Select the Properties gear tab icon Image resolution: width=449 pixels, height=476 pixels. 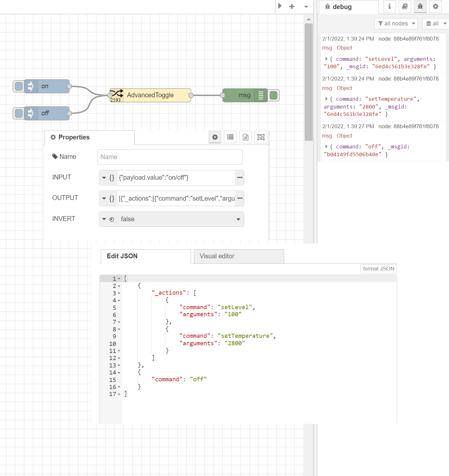215,137
